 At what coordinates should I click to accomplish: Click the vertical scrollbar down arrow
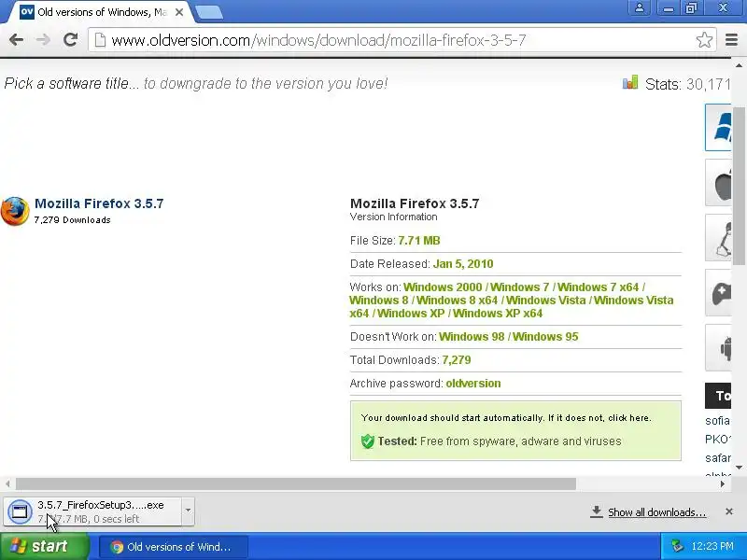(x=739, y=468)
